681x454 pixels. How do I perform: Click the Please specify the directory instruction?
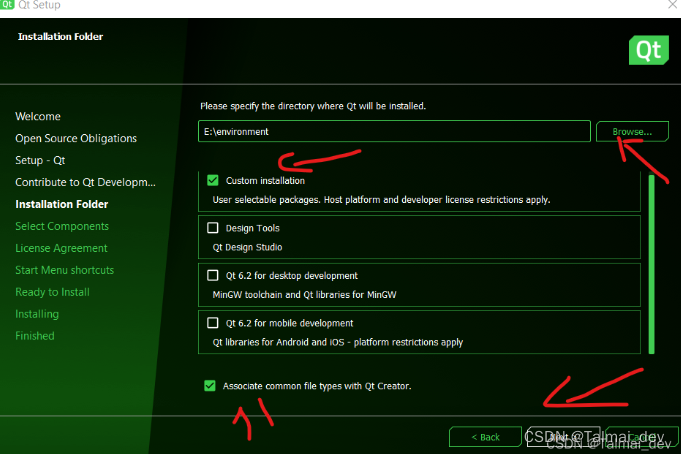tap(313, 106)
